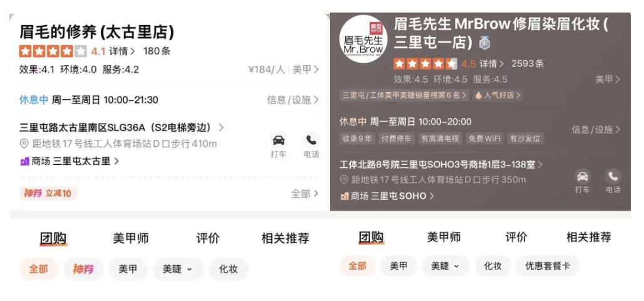The width and height of the screenshot is (644, 301).
Task: Tap the location pin icon beside 步行410m
Action: [x=24, y=144]
